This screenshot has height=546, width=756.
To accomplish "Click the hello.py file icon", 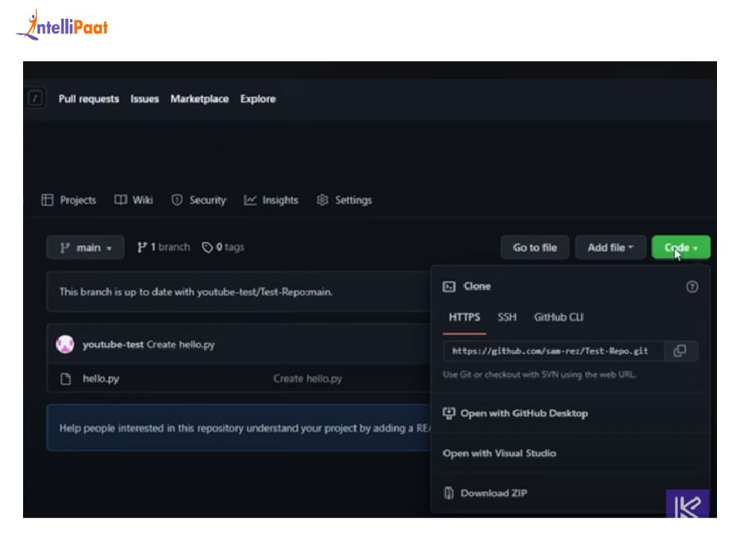I will [x=65, y=379].
